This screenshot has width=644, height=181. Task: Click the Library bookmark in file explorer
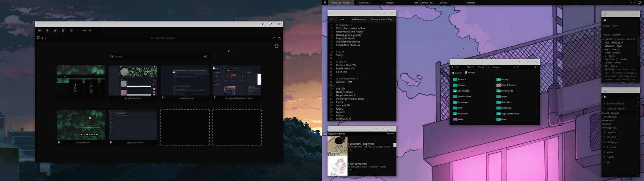(457, 73)
